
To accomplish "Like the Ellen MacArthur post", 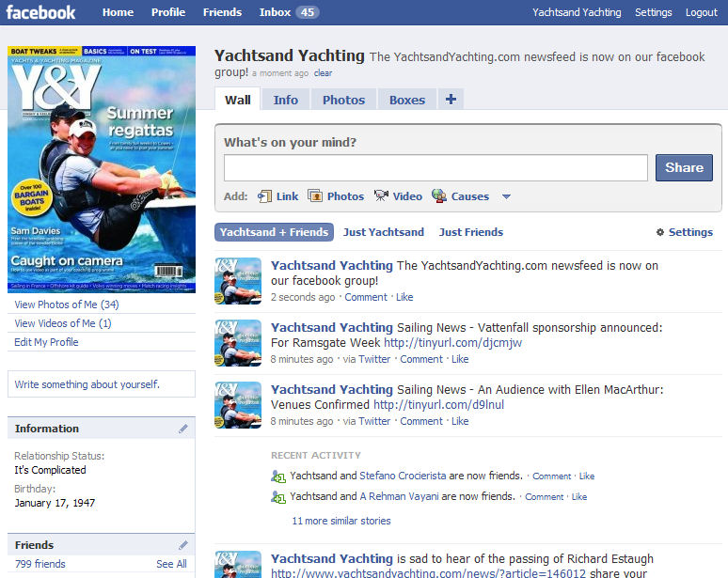I will (460, 421).
